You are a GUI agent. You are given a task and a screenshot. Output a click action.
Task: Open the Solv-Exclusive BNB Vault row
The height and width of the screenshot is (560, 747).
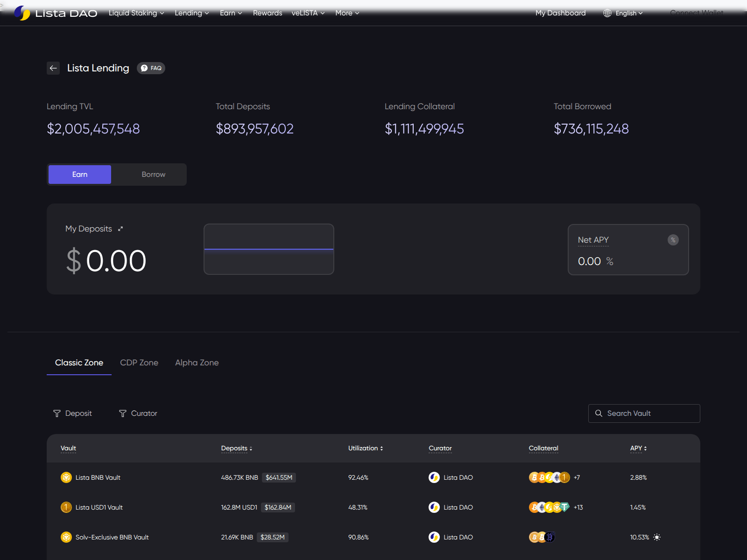[x=373, y=537]
